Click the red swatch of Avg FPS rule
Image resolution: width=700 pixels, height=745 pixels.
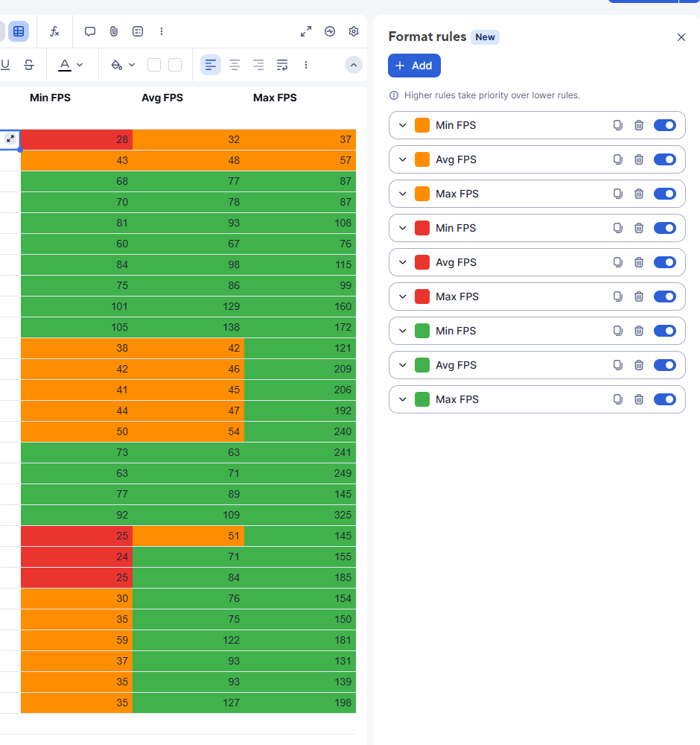tap(422, 262)
